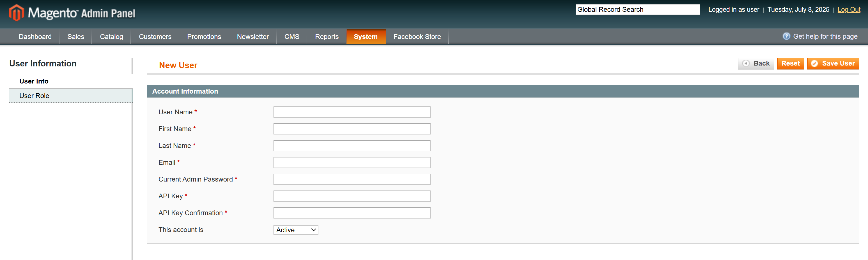Click the 'Logged in as user' text
The image size is (868, 260).
tap(734, 10)
